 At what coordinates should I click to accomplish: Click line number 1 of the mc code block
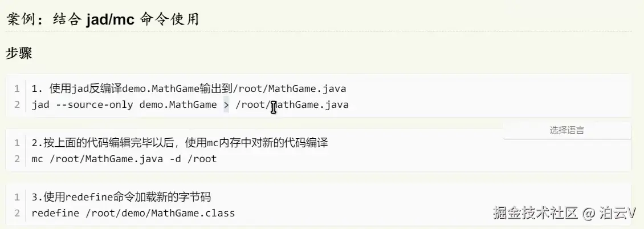[x=17, y=143]
